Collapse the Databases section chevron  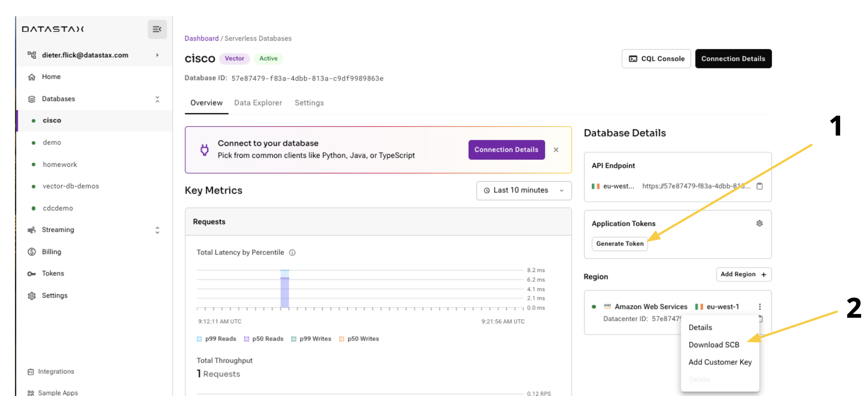[x=157, y=99]
